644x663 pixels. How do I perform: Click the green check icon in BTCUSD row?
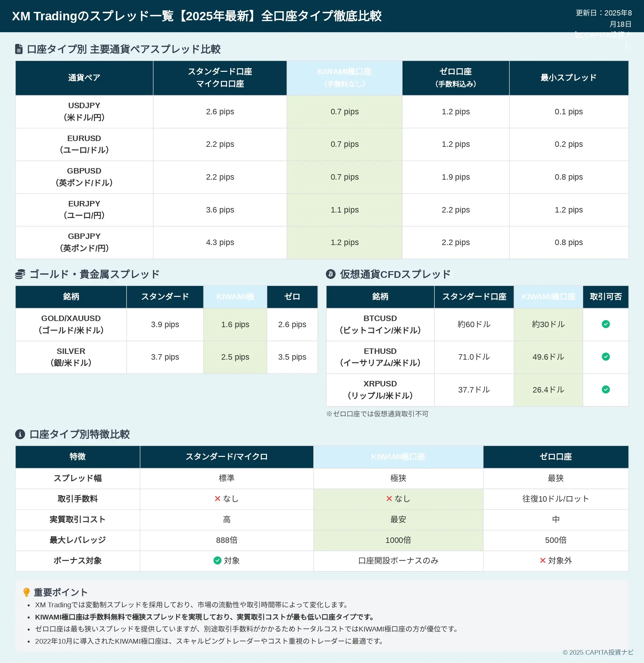pyautogui.click(x=605, y=324)
